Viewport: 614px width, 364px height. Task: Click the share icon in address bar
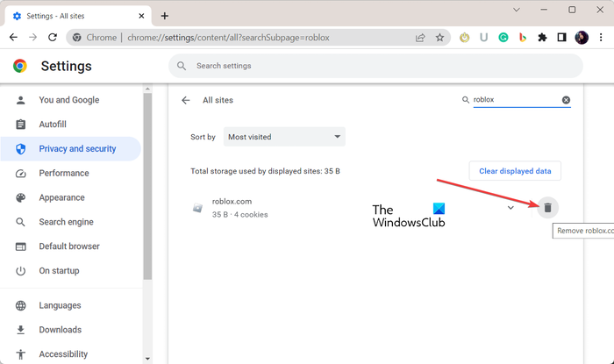point(420,38)
